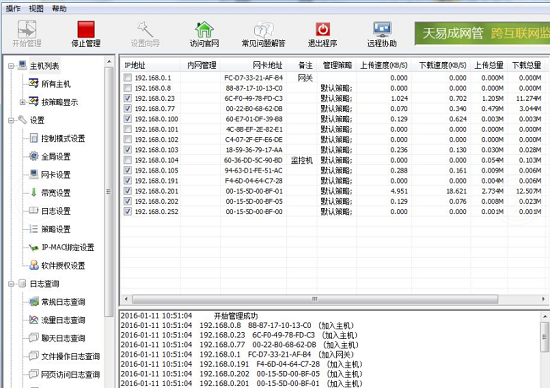This screenshot has height=388, width=550.
Task: Click the 设置 wrench icon
Action: pyautogui.click(x=22, y=120)
